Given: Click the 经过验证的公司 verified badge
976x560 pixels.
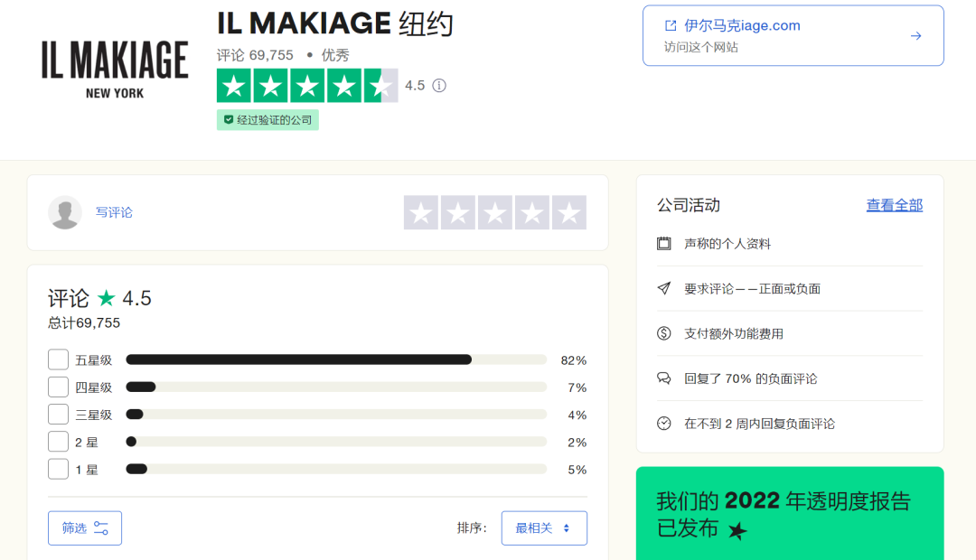Looking at the screenshot, I should pos(267,119).
